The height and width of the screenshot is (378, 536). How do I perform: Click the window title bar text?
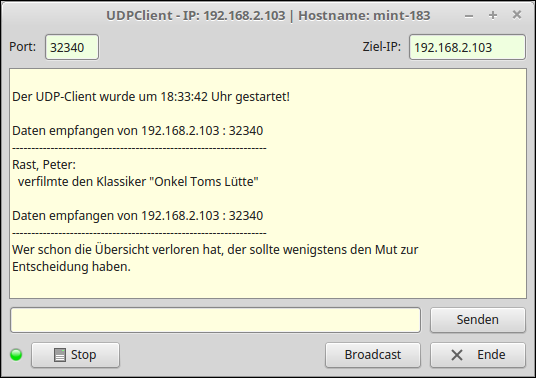[x=268, y=15]
